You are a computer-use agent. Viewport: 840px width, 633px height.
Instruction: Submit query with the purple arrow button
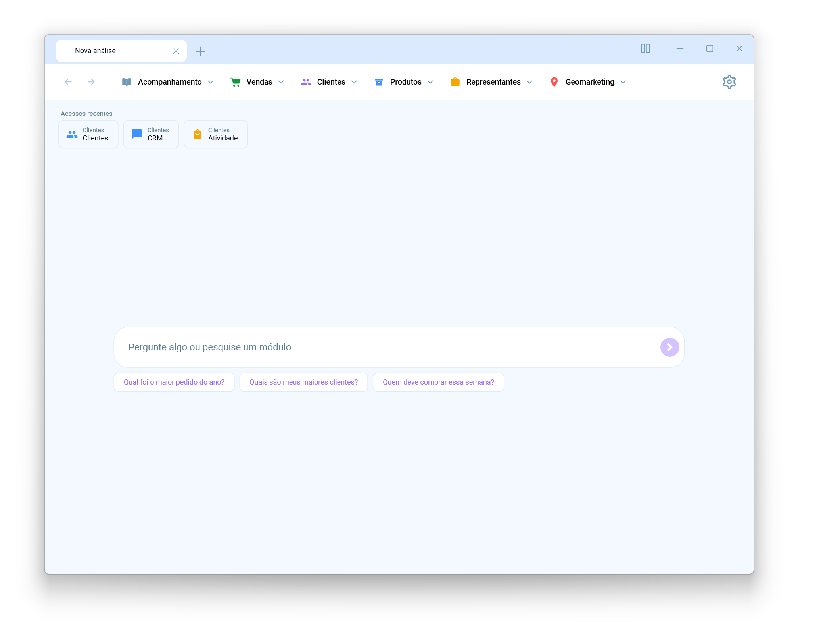pos(669,347)
